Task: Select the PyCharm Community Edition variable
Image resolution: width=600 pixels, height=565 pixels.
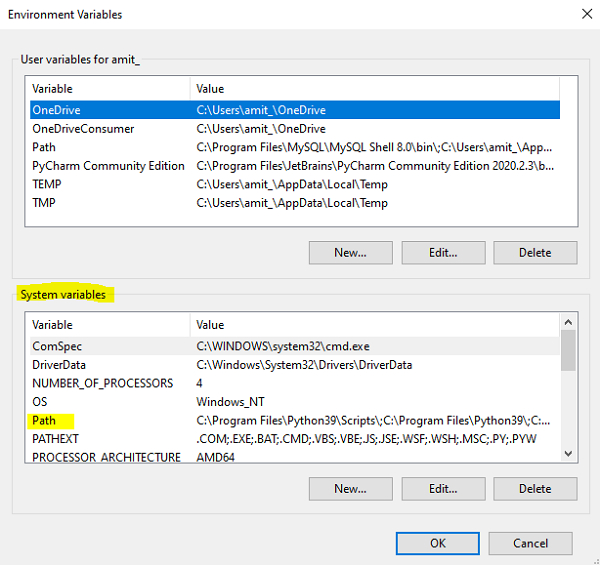Action: pos(108,166)
